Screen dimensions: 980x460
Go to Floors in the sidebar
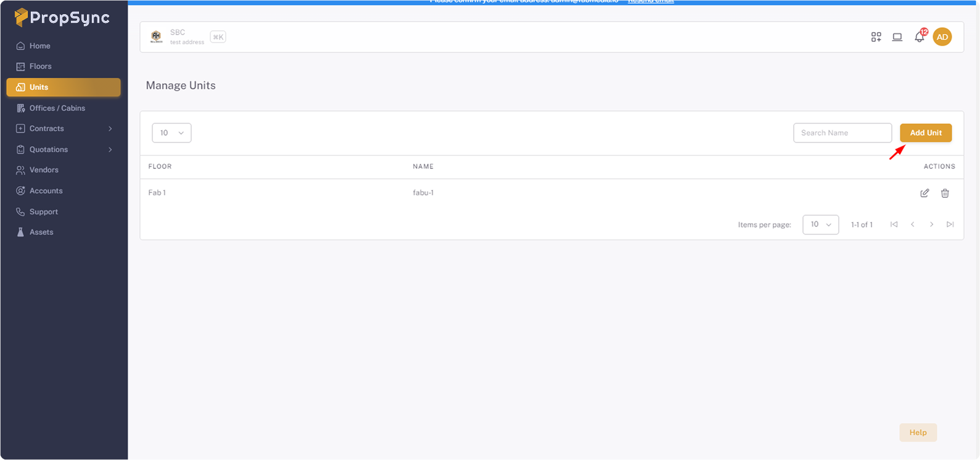(x=63, y=67)
